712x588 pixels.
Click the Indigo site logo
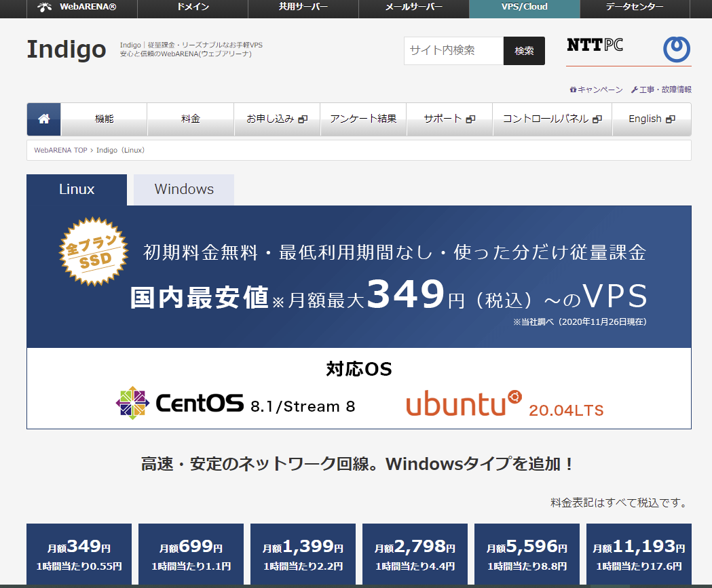67,49
